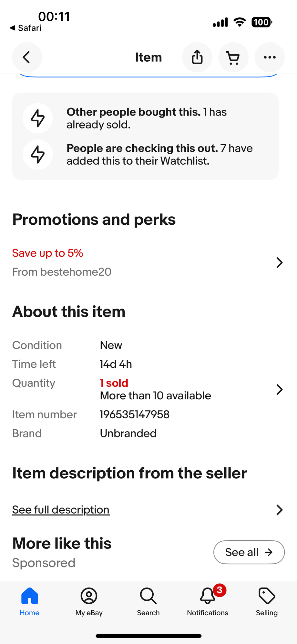Image resolution: width=297 pixels, height=644 pixels.
Task: Open the Search tab
Action: tap(148, 601)
